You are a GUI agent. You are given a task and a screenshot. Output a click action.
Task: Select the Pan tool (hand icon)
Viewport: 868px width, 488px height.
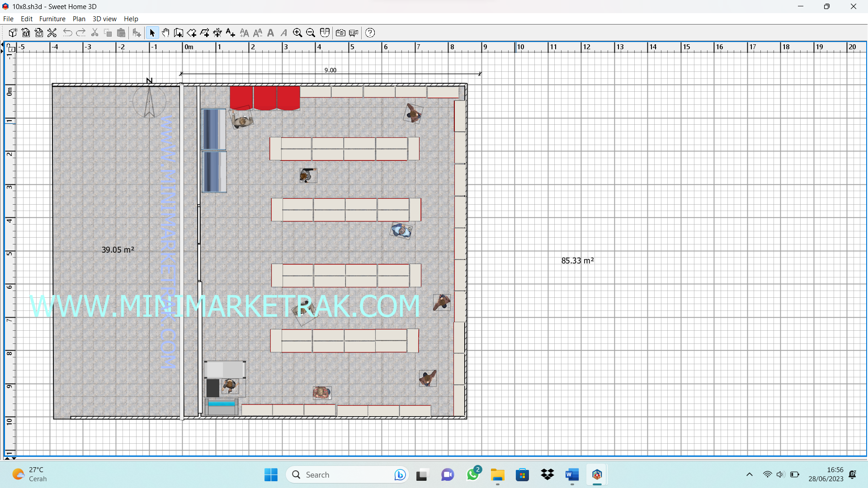165,33
